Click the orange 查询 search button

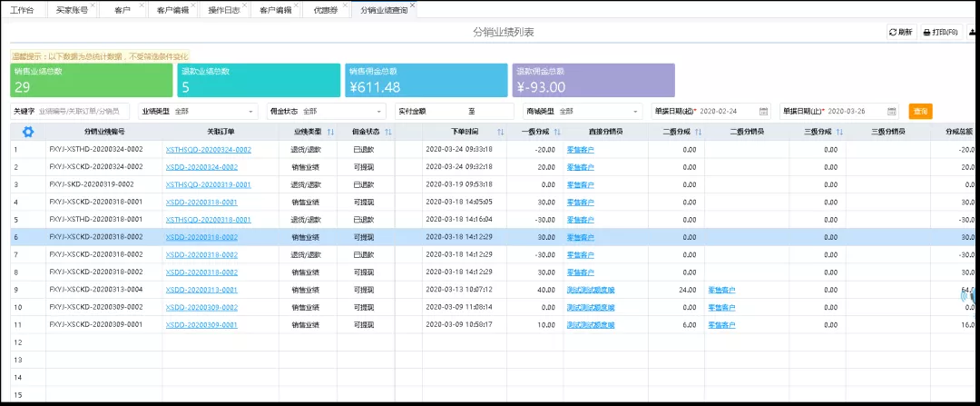[920, 111]
